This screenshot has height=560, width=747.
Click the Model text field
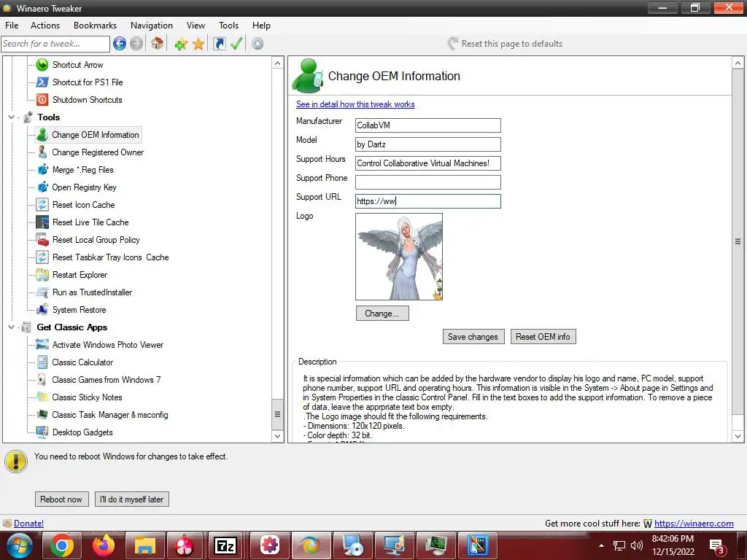(x=427, y=144)
